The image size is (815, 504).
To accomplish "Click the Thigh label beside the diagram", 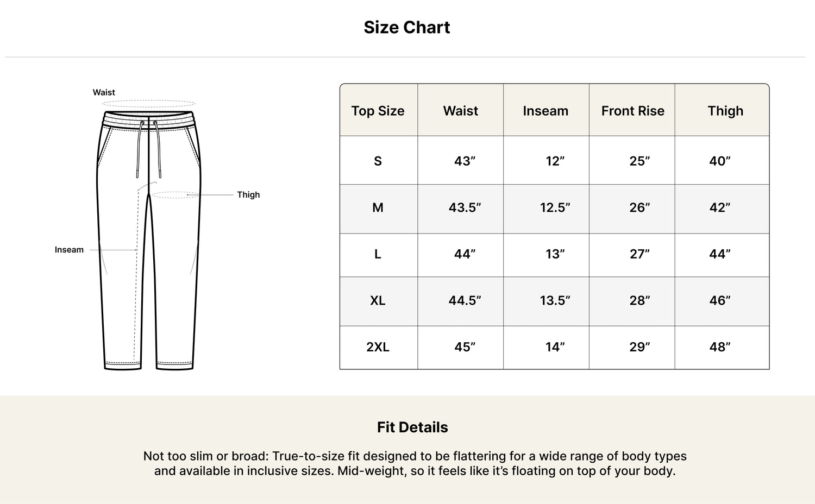I will [x=248, y=194].
